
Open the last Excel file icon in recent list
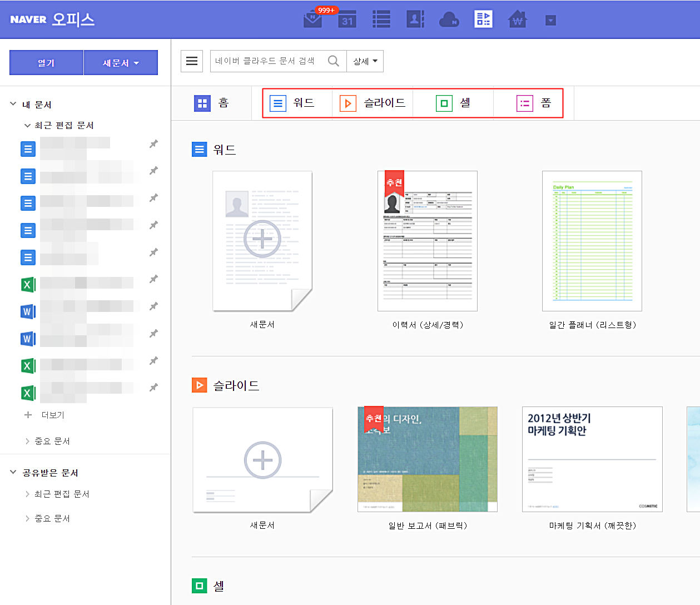[28, 393]
